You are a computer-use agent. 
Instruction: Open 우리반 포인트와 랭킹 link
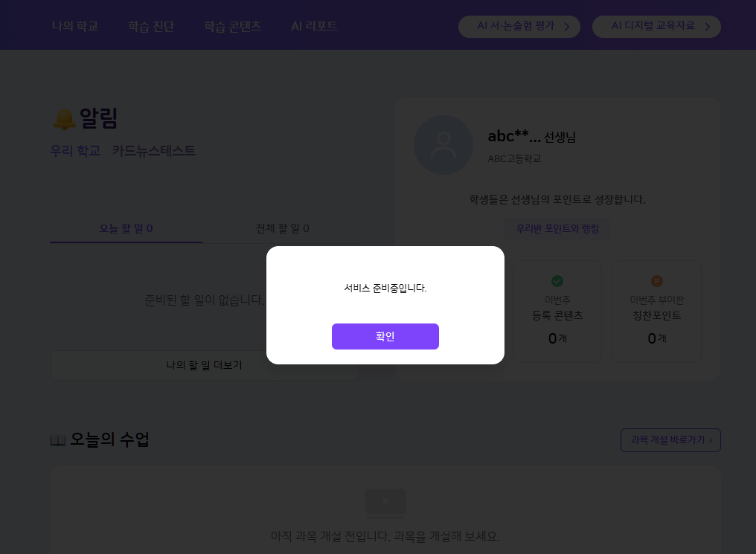click(x=557, y=228)
